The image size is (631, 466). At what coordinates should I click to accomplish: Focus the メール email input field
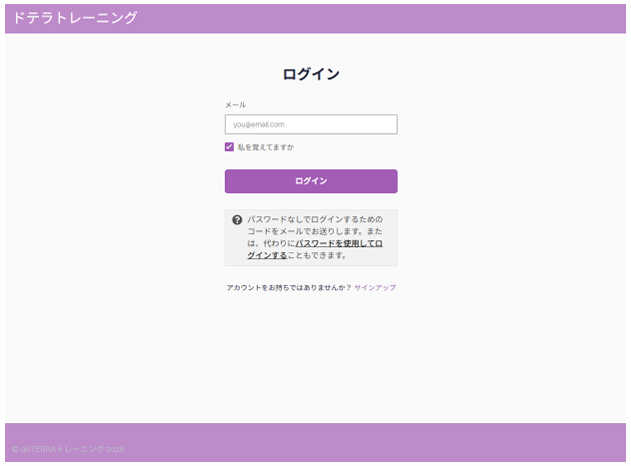click(311, 125)
